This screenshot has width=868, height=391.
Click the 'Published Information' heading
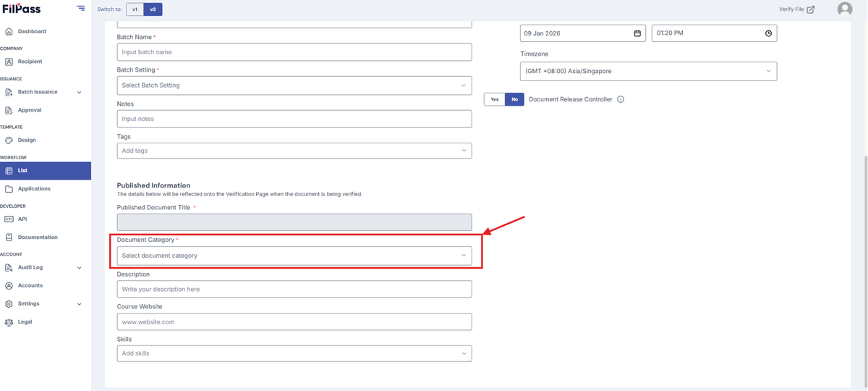[x=153, y=185]
